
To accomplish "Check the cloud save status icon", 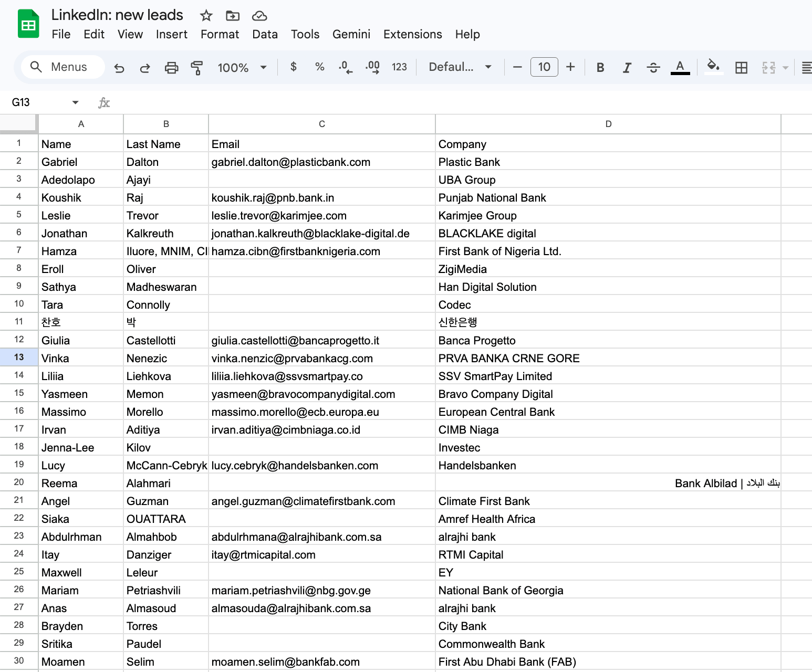I will tap(259, 16).
